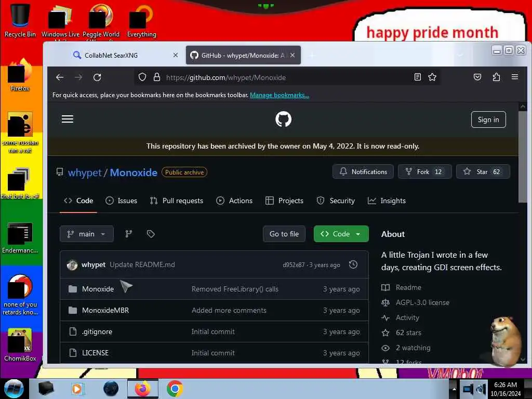Expand the main branch dropdown
Screen dimensions: 532x399
(87, 234)
